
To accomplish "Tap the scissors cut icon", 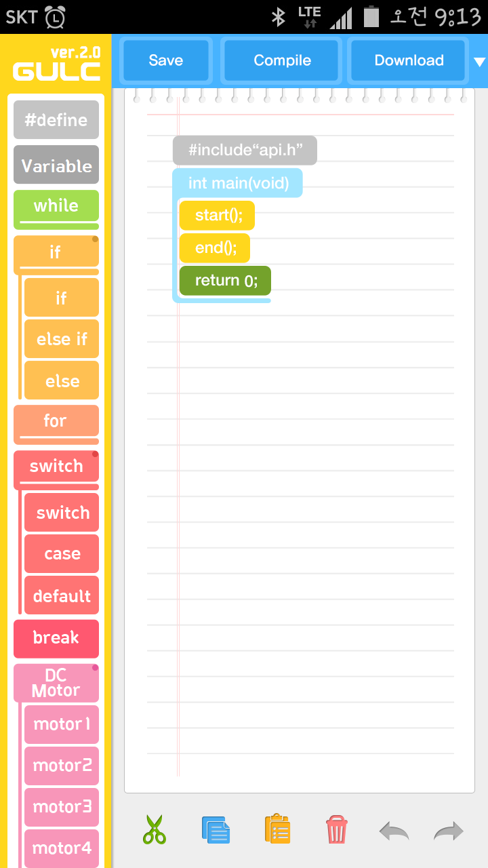I will coord(155,829).
